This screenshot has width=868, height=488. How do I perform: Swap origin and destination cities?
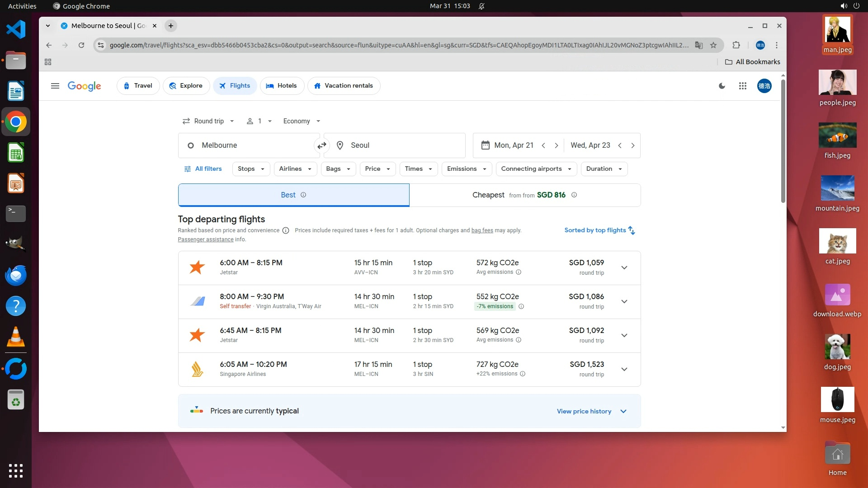(x=321, y=145)
